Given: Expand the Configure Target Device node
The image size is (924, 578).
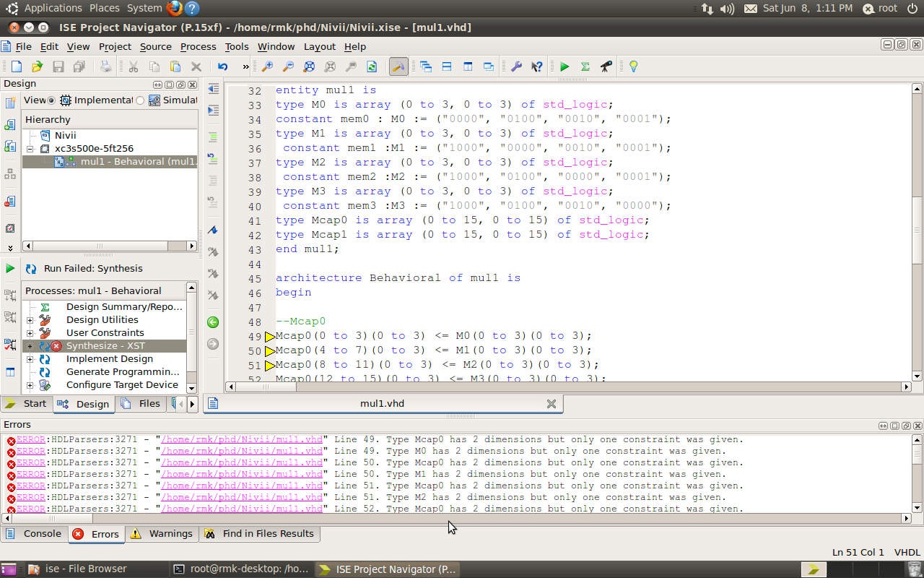Looking at the screenshot, I should [30, 385].
